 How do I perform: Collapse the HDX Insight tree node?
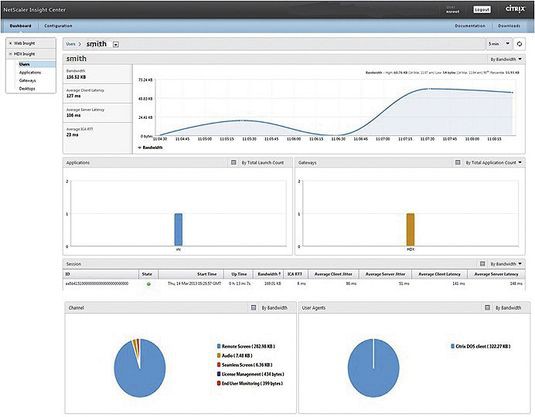pyautogui.click(x=10, y=54)
